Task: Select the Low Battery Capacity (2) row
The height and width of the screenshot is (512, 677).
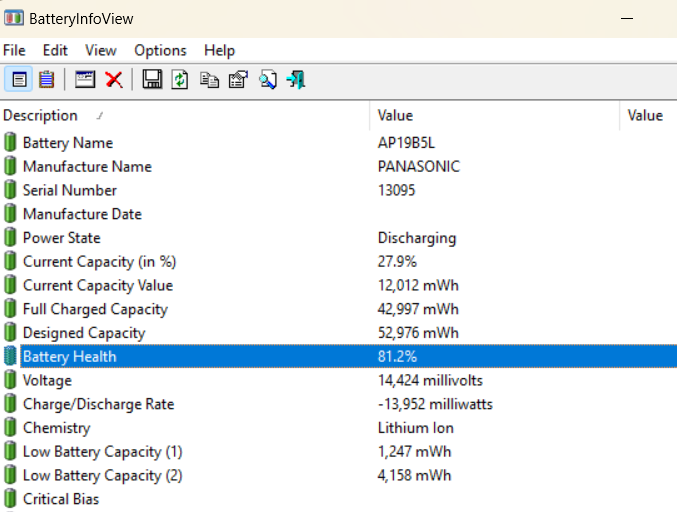Action: (x=102, y=475)
